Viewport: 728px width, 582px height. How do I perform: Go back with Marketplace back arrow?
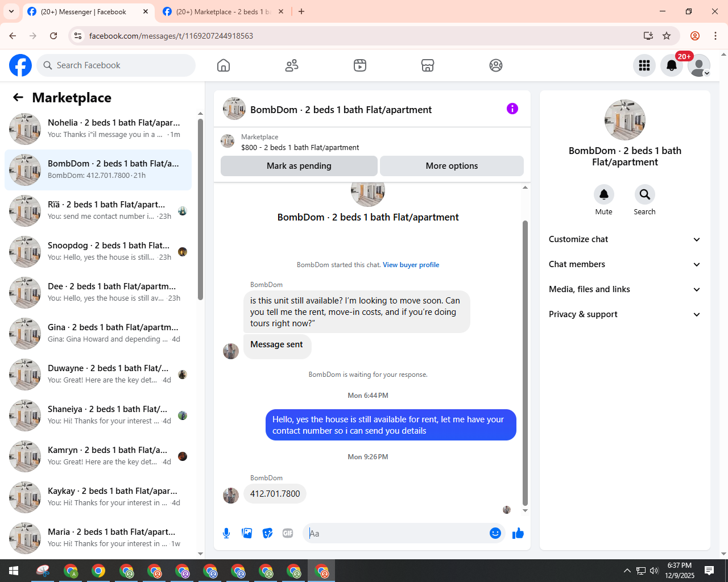pyautogui.click(x=18, y=98)
